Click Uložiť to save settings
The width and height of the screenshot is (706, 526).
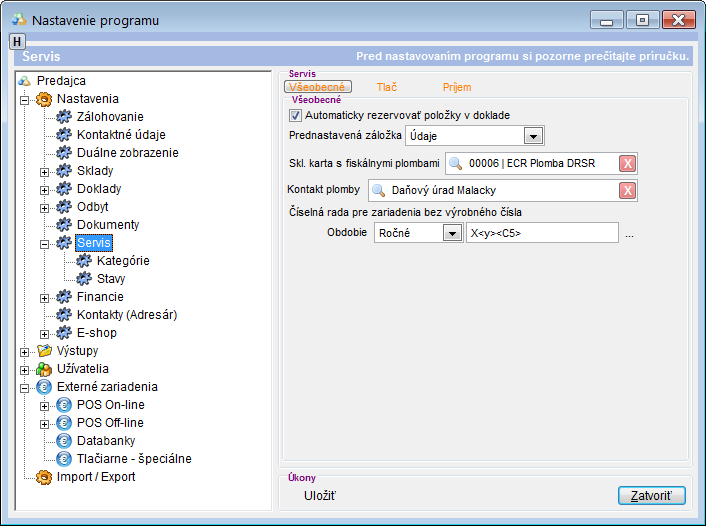click(320, 495)
